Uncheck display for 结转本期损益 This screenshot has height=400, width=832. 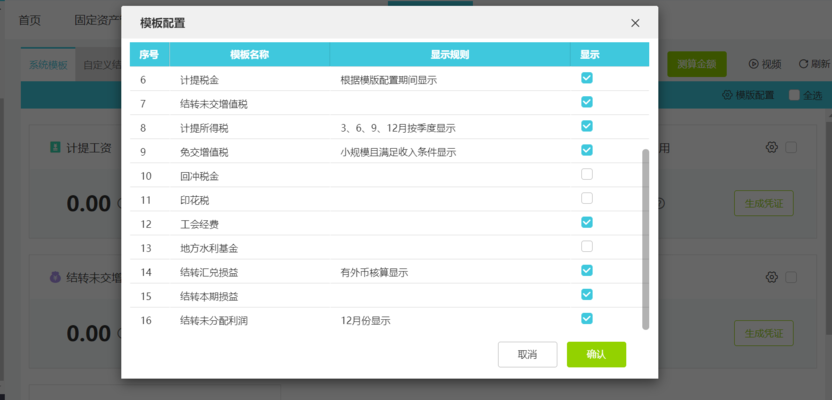(587, 294)
